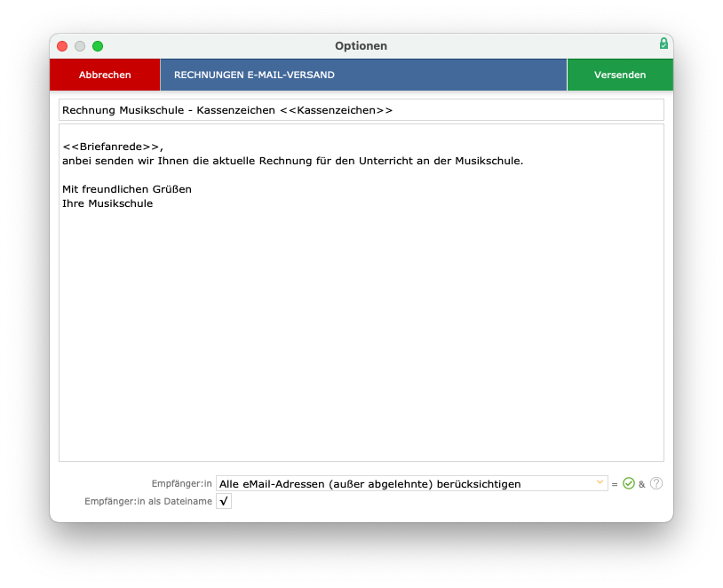Click the grey minimize window button
This screenshot has height=588, width=723.
point(80,46)
